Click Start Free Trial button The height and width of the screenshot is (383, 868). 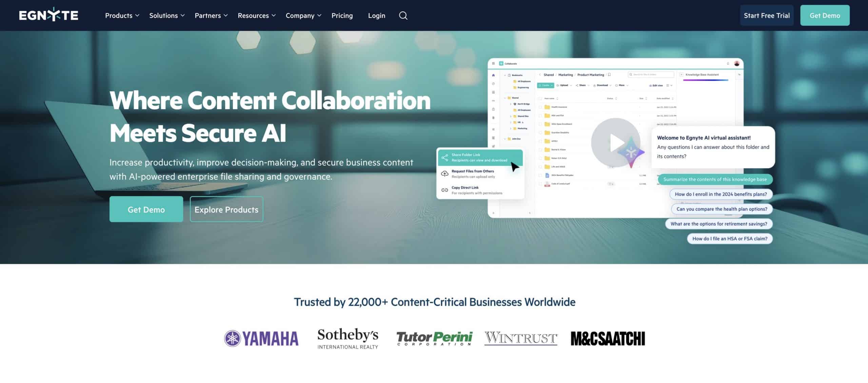(x=766, y=16)
